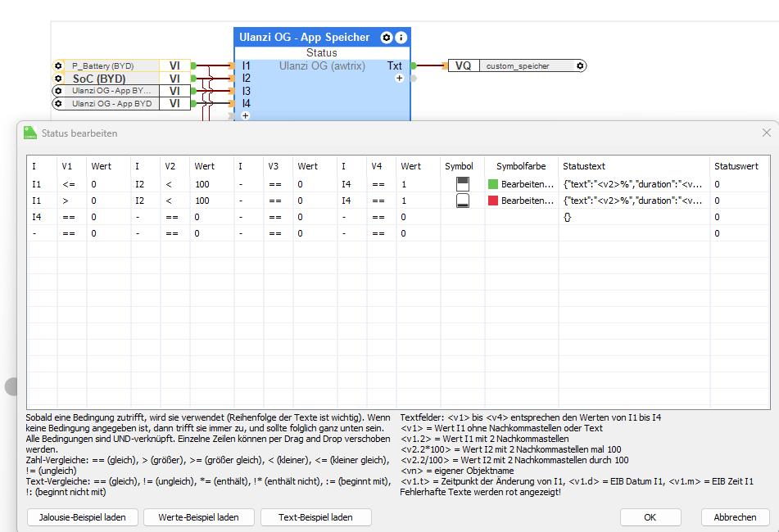Screen dimensions: 779x532
Task: Click the Symbolfarbe column header
Action: [521, 166]
